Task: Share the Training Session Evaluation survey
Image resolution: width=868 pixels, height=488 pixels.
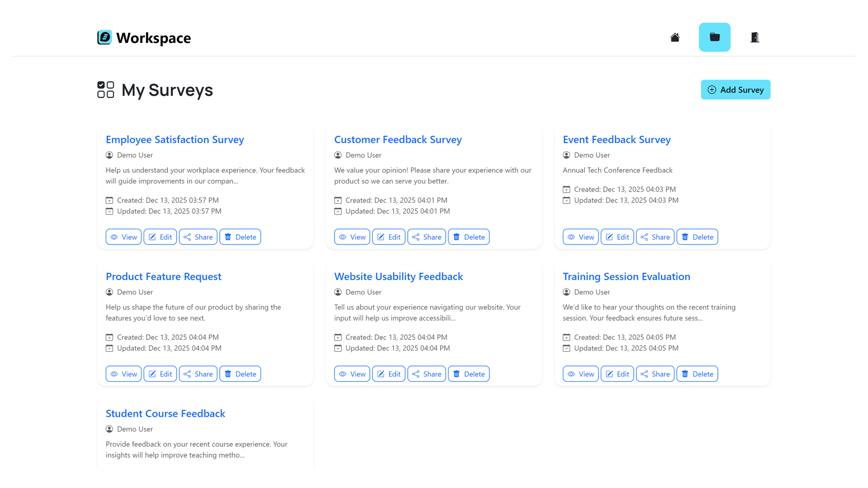Action: (655, 374)
